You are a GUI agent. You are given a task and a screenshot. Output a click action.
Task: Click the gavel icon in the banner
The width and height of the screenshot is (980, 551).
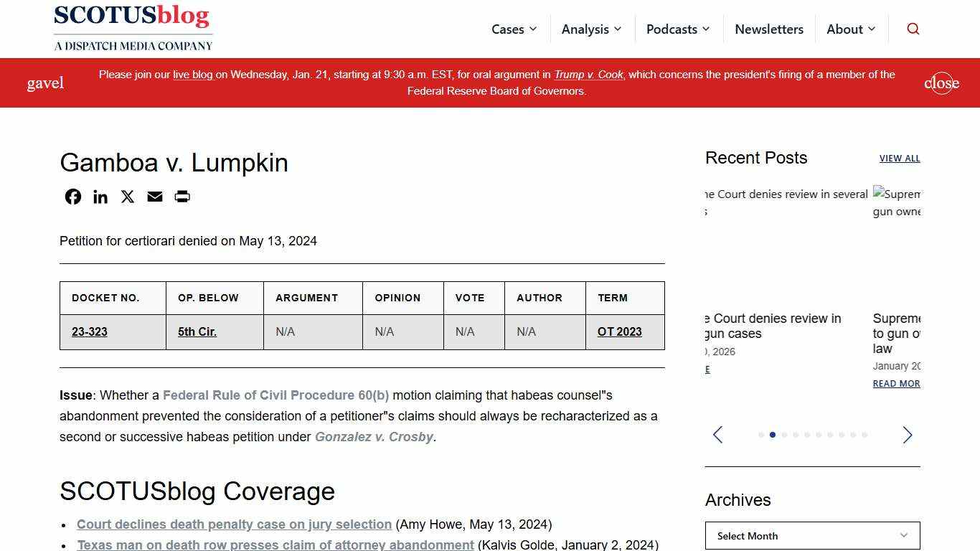pyautogui.click(x=45, y=83)
